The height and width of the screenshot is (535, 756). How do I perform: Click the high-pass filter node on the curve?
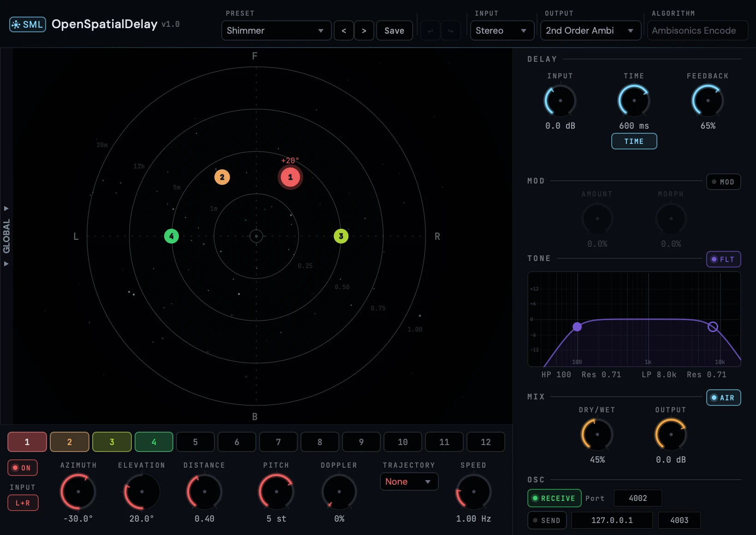[577, 327]
